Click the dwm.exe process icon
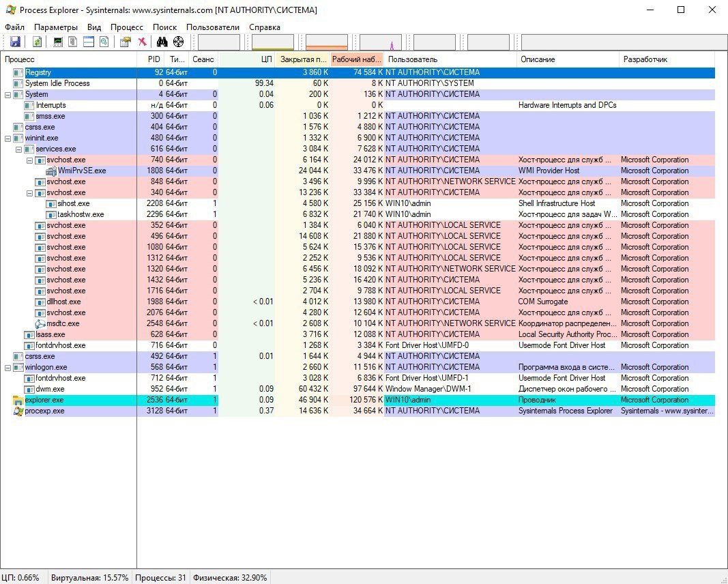Viewport: 728px width, 584px height. 29,389
